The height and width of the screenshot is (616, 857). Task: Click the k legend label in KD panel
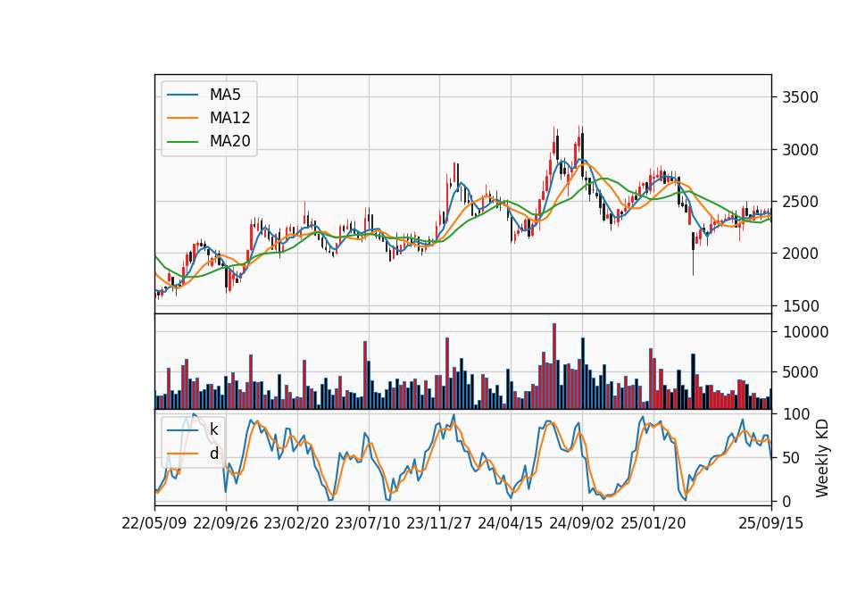point(213,429)
